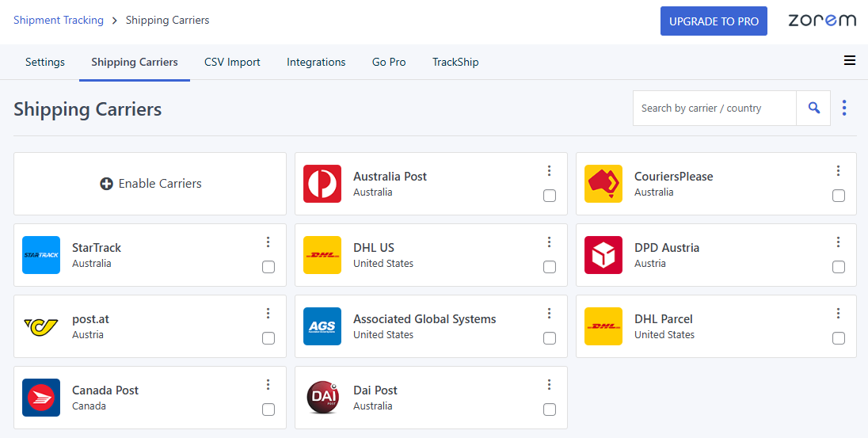This screenshot has height=438, width=868.
Task: Open the three-dot menu for StarTrack
Action: (x=268, y=242)
